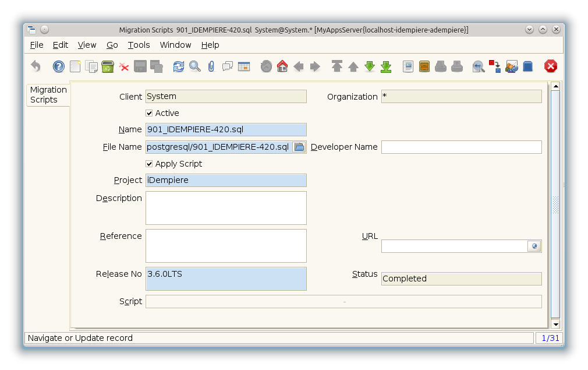The width and height of the screenshot is (588, 370).
Task: Toggle the grid view toolbar icon
Action: (x=243, y=66)
